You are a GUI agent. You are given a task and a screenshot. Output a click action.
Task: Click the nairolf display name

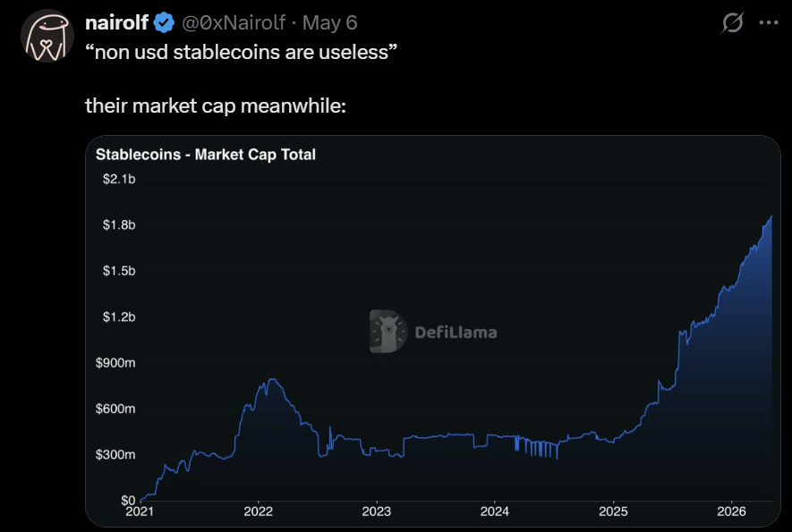116,22
